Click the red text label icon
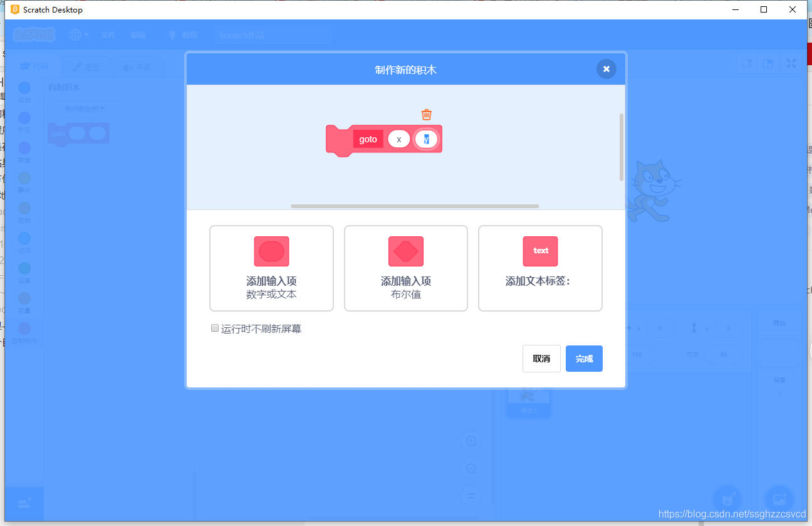This screenshot has height=526, width=812. (x=540, y=251)
